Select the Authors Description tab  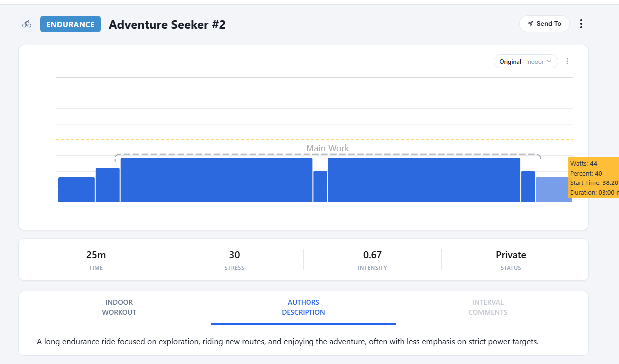pyautogui.click(x=303, y=307)
